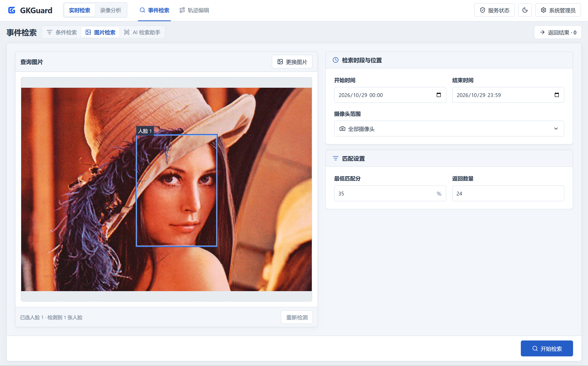The height and width of the screenshot is (366, 588).
Task: Click chevron arrow of 全部摄像头 selector
Action: click(x=556, y=129)
